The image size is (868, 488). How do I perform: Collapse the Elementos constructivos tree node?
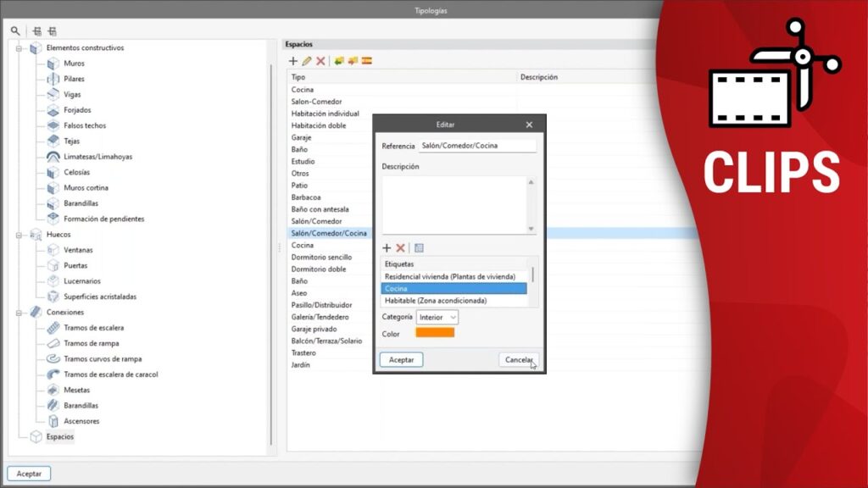20,48
